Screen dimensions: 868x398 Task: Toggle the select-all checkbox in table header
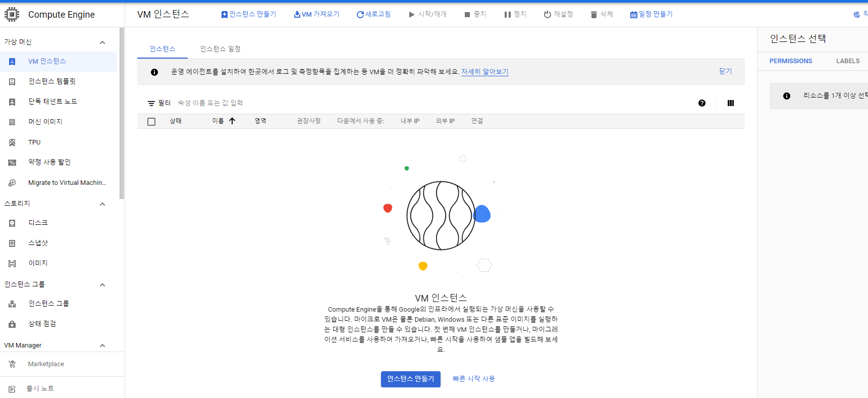coord(151,122)
